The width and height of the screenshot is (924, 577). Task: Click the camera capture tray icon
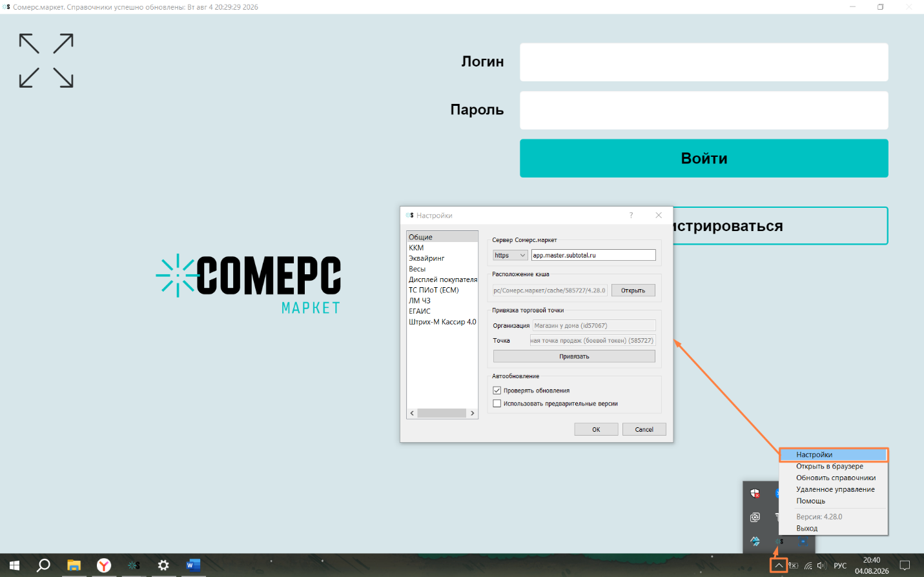[x=755, y=518]
